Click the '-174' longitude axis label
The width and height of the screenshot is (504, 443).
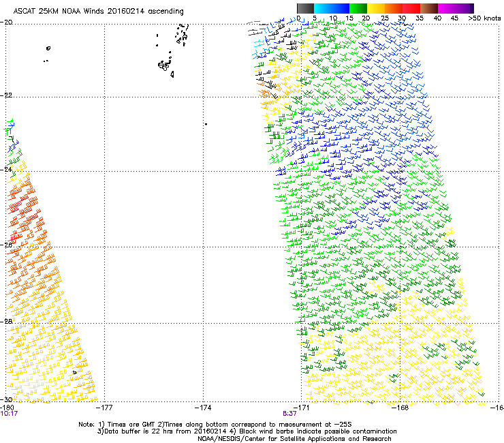click(203, 408)
